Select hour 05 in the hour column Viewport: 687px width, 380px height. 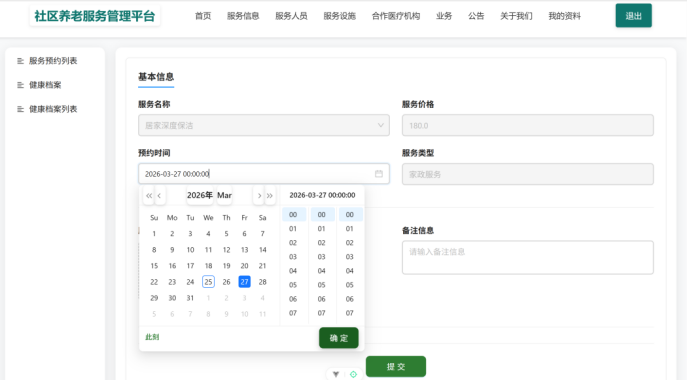click(293, 285)
